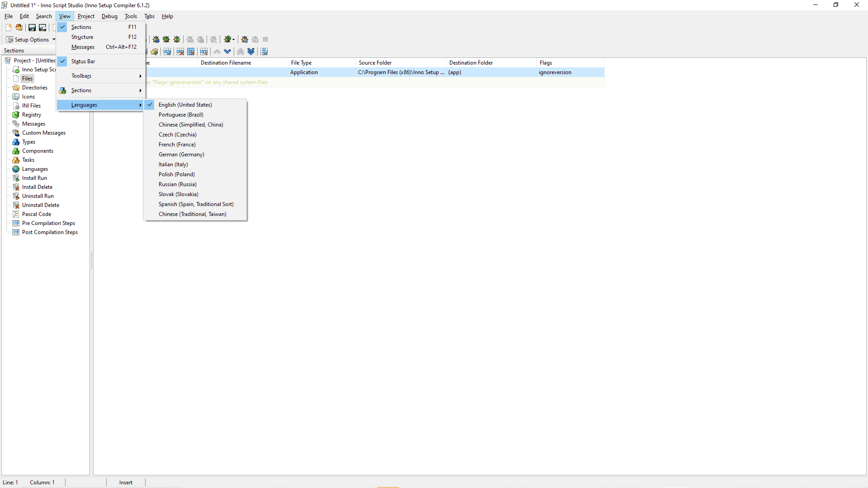This screenshot has width=868, height=488.
Task: Open the Debug menu
Action: 109,16
